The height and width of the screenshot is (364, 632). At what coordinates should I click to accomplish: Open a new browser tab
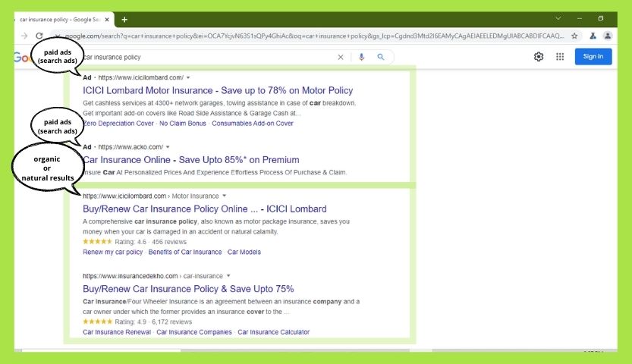point(124,19)
